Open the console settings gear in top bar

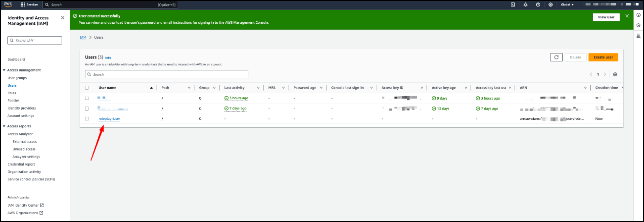(551, 4)
